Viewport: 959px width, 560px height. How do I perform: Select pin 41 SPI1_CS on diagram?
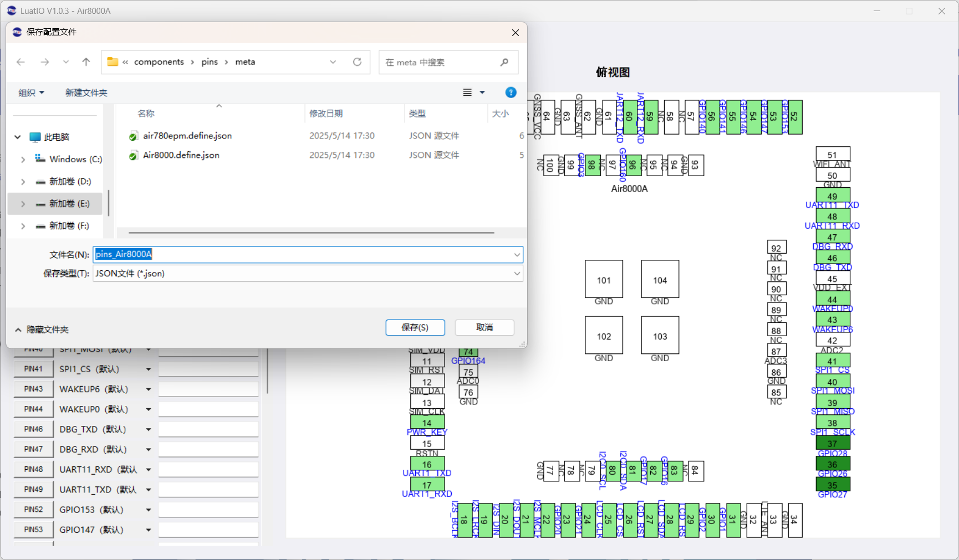[833, 361]
